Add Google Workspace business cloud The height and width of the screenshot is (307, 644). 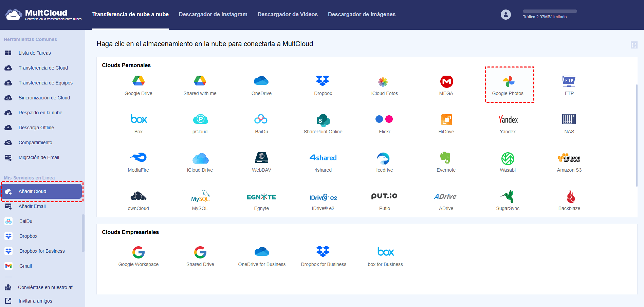tap(139, 256)
